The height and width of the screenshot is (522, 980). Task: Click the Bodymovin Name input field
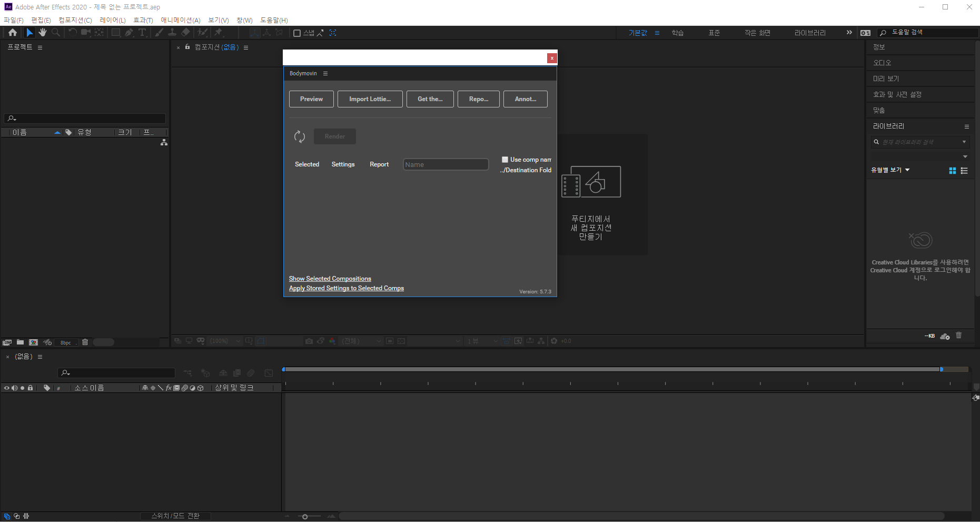pyautogui.click(x=446, y=164)
